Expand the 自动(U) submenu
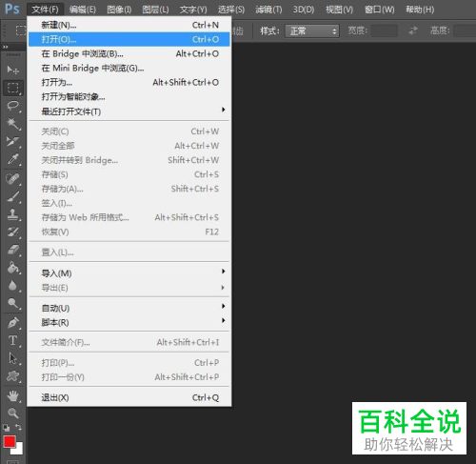 pyautogui.click(x=129, y=308)
